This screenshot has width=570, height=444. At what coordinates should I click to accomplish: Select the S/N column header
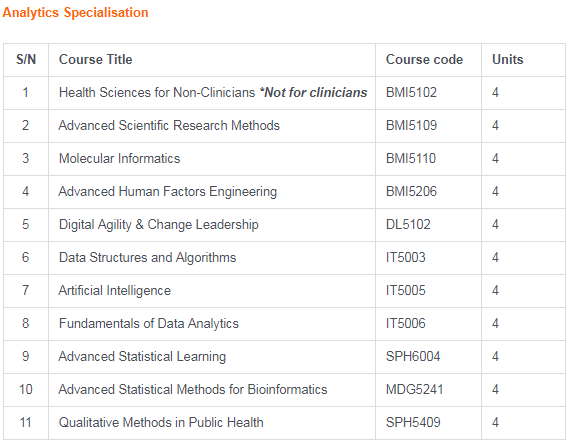(x=26, y=60)
